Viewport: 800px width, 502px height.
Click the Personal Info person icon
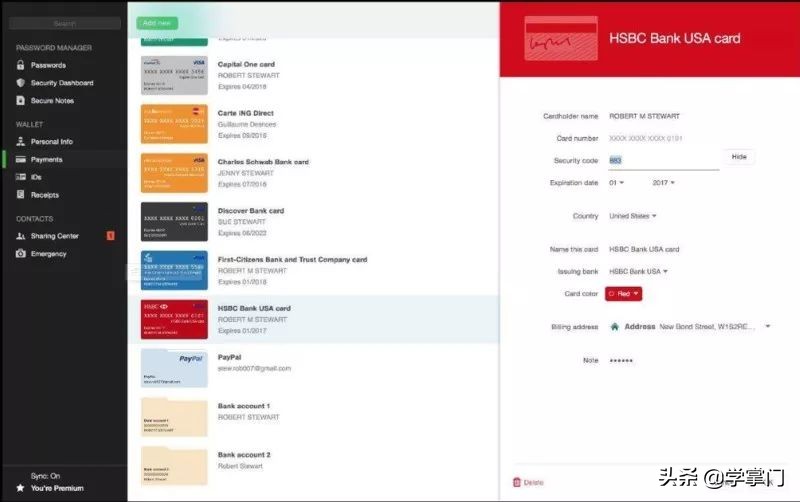pyautogui.click(x=20, y=141)
